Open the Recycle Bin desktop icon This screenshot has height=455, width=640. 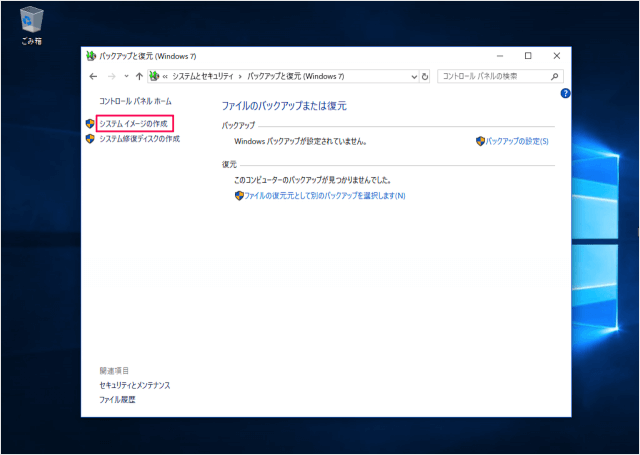click(31, 22)
